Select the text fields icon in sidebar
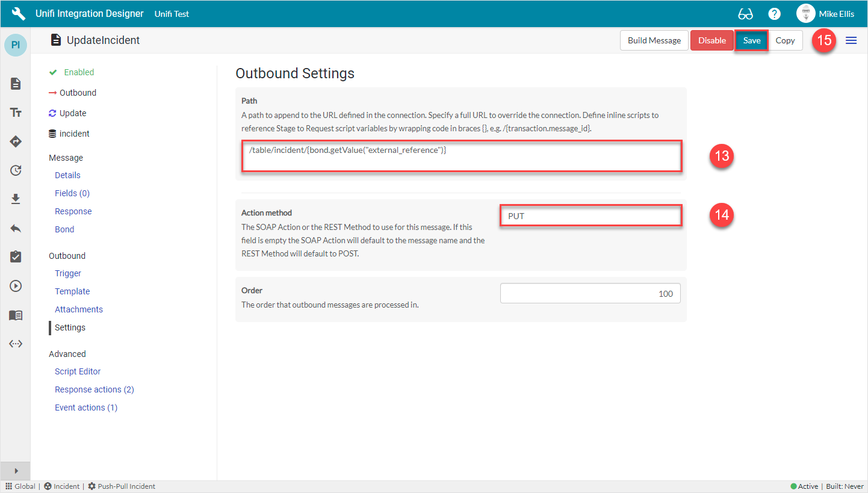 (x=16, y=113)
